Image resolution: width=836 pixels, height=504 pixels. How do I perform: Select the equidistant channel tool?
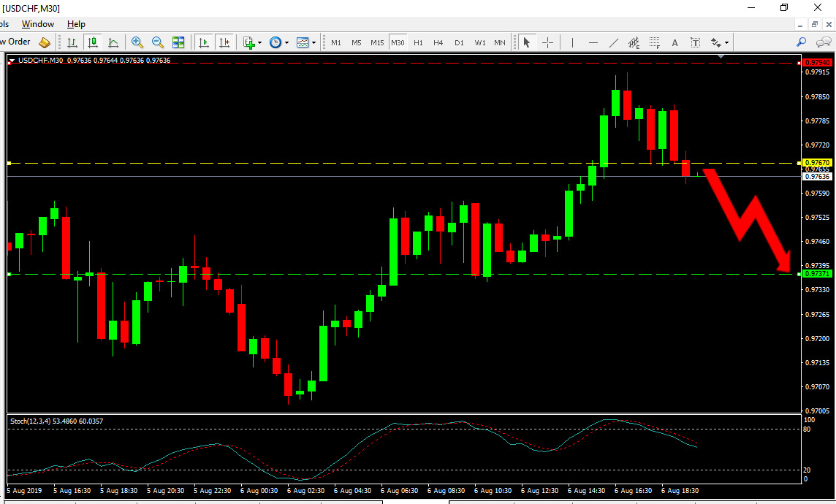[x=634, y=42]
